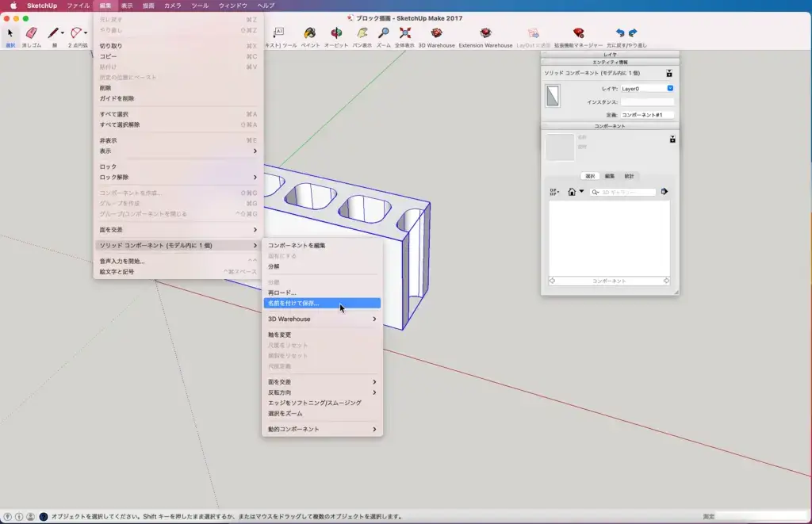Screen dimensions: 812x524
Task: Choose コンポーネントを編集 from submenu
Action: tap(322, 246)
